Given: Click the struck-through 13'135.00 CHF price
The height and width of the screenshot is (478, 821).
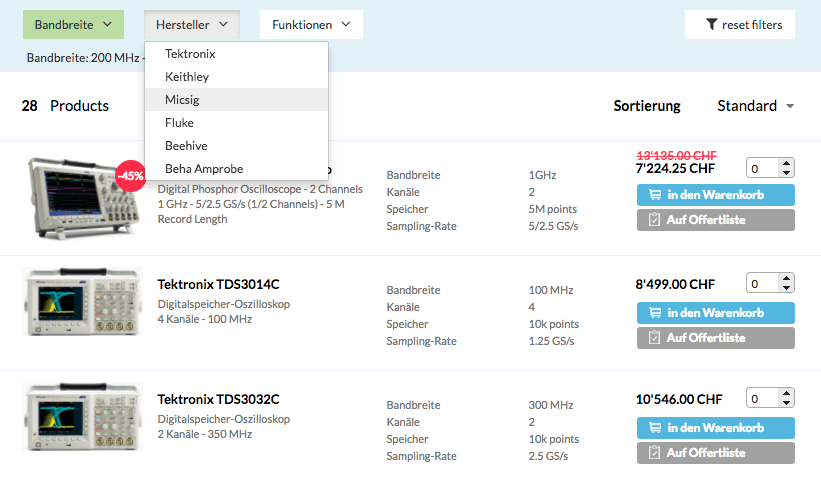Looking at the screenshot, I should 676,155.
